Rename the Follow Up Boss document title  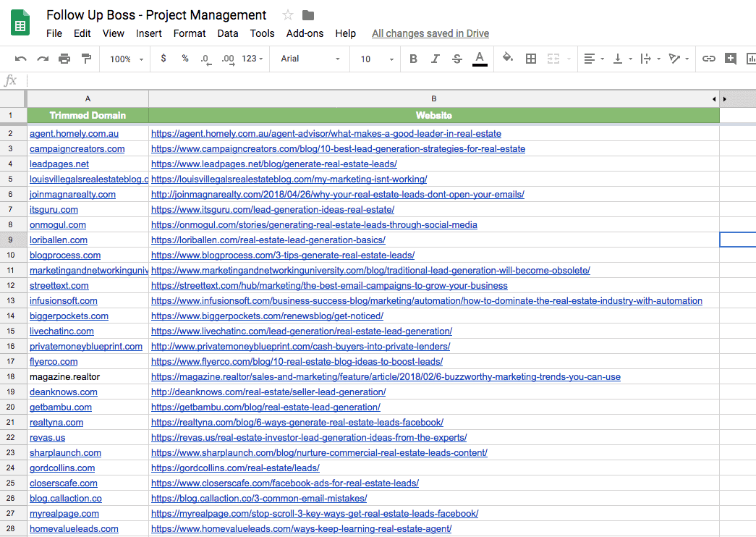point(156,15)
